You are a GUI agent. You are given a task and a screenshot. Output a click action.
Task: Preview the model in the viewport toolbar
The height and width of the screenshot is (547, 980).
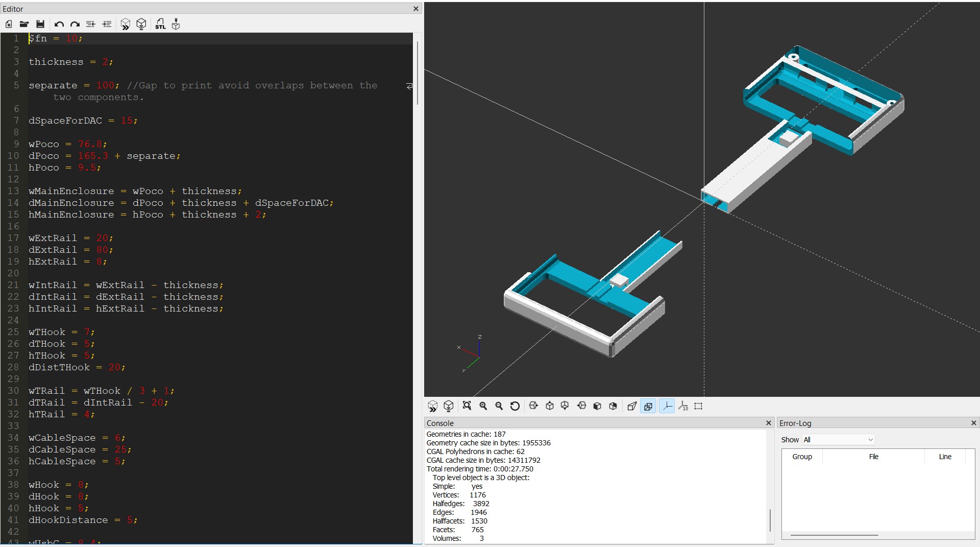[433, 406]
